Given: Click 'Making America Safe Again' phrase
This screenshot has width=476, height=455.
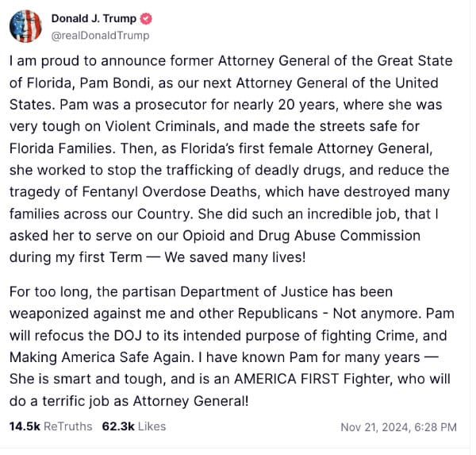Looking at the screenshot, I should (101, 357).
